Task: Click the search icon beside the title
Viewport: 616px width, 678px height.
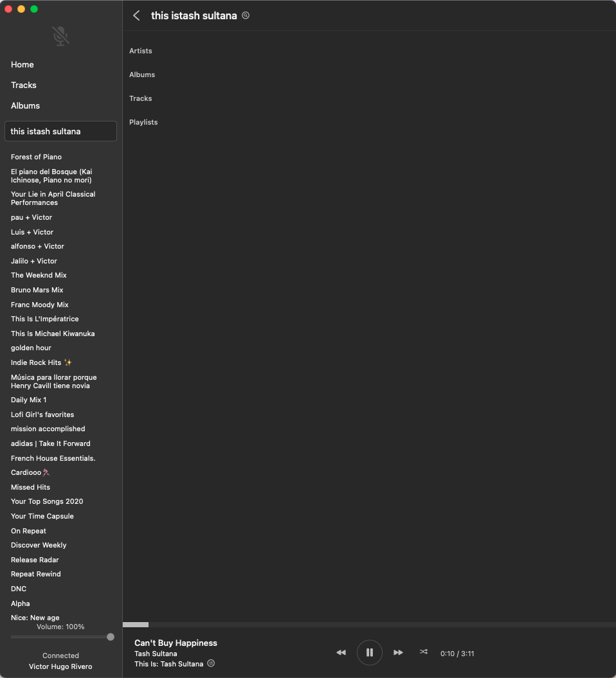Action: pos(246,15)
